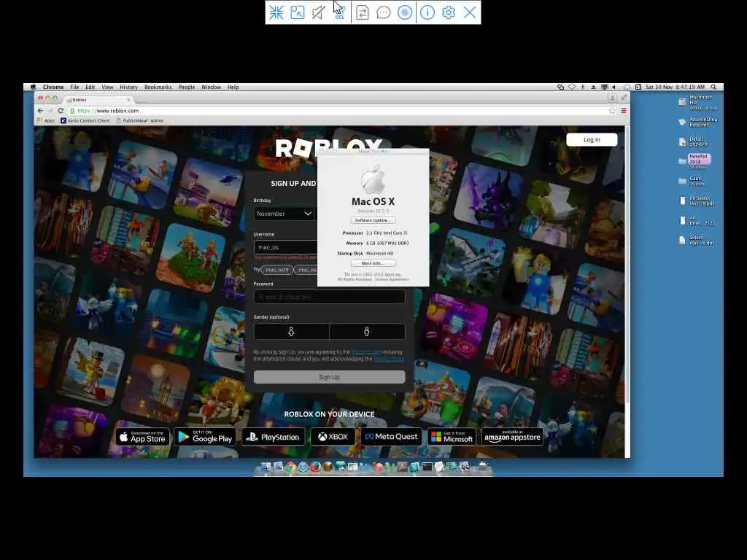Image resolution: width=747 pixels, height=560 pixels.
Task: Open Spotlight search magnifier in menu bar
Action: tap(713, 87)
